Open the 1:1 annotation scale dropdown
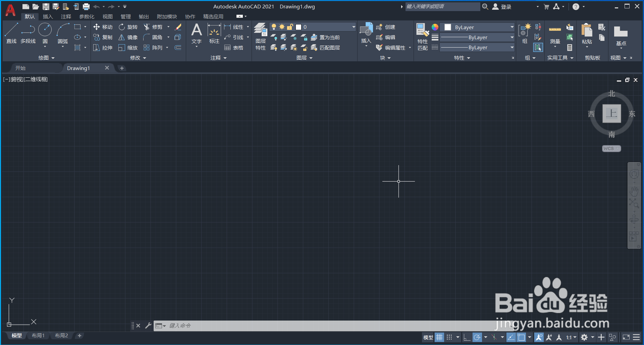Viewport: 644px width, 345px height. point(571,337)
